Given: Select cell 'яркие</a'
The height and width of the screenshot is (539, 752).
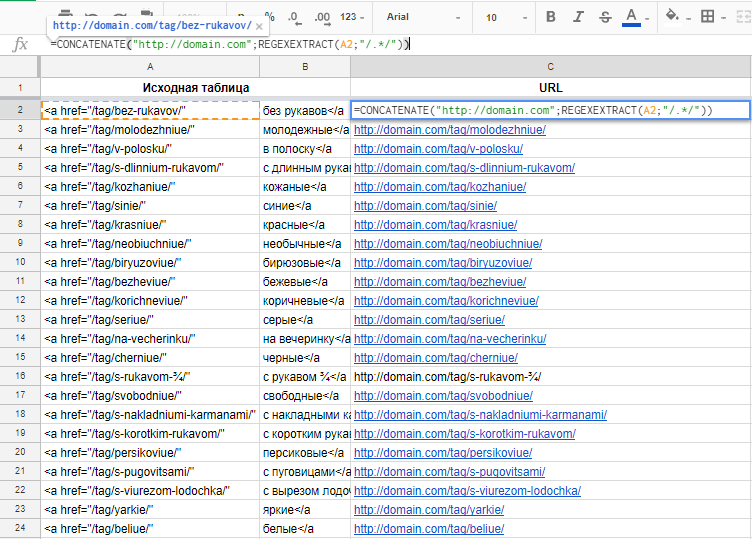Looking at the screenshot, I should (305, 510).
